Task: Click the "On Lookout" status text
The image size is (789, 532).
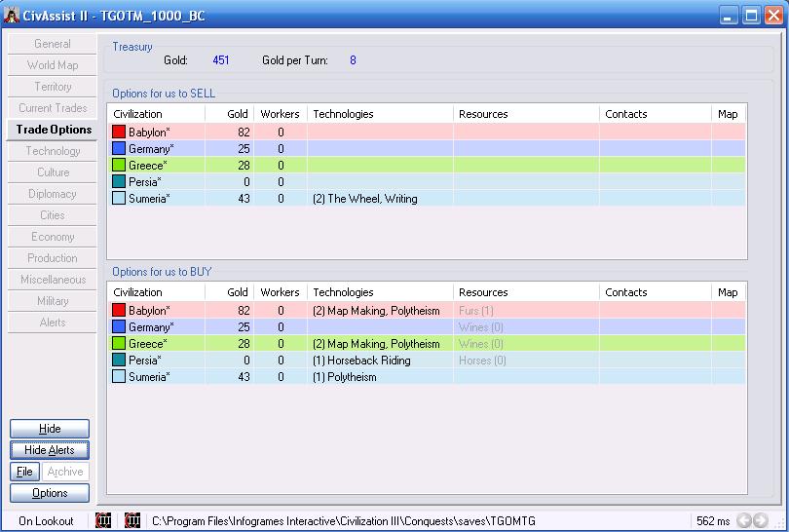Action: pos(47,521)
